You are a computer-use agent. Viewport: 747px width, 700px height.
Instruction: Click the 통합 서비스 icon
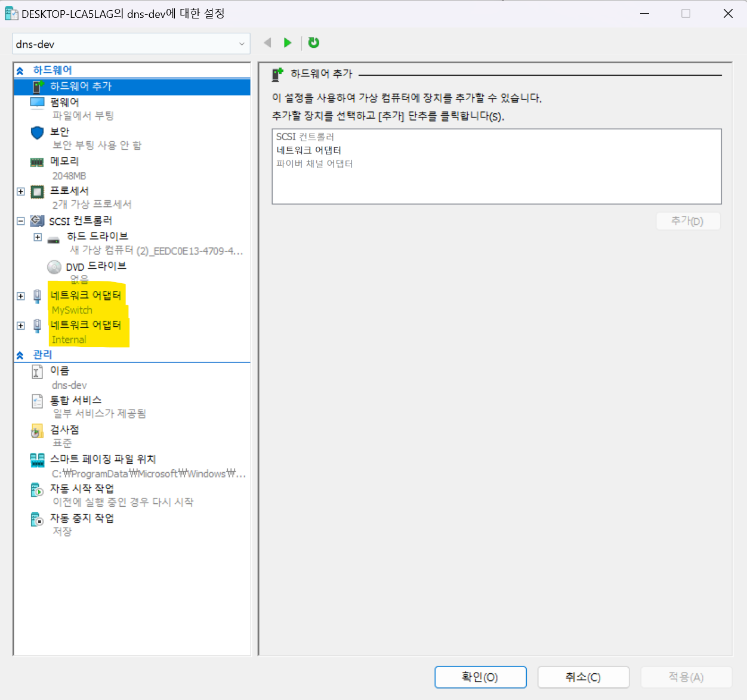pyautogui.click(x=37, y=401)
